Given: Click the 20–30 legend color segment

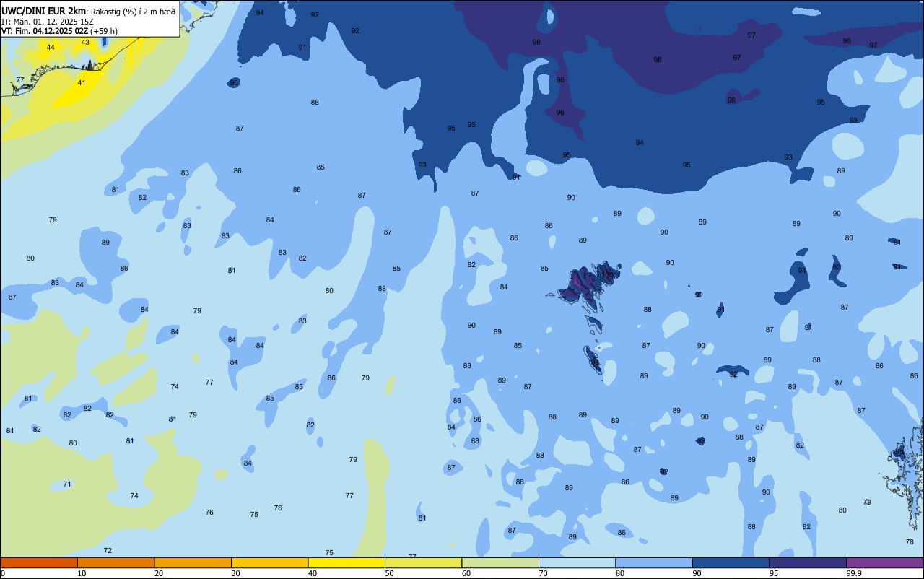Looking at the screenshot, I should point(193,562).
